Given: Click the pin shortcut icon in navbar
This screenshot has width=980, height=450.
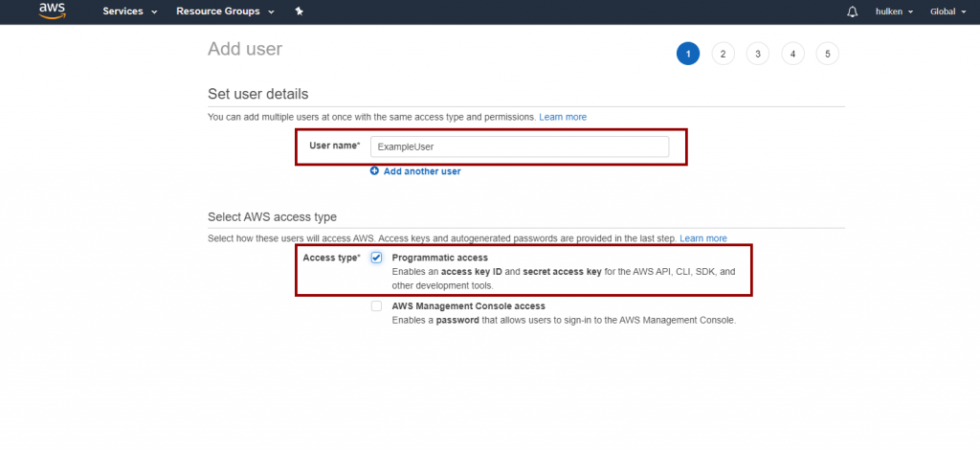Looking at the screenshot, I should [x=300, y=11].
